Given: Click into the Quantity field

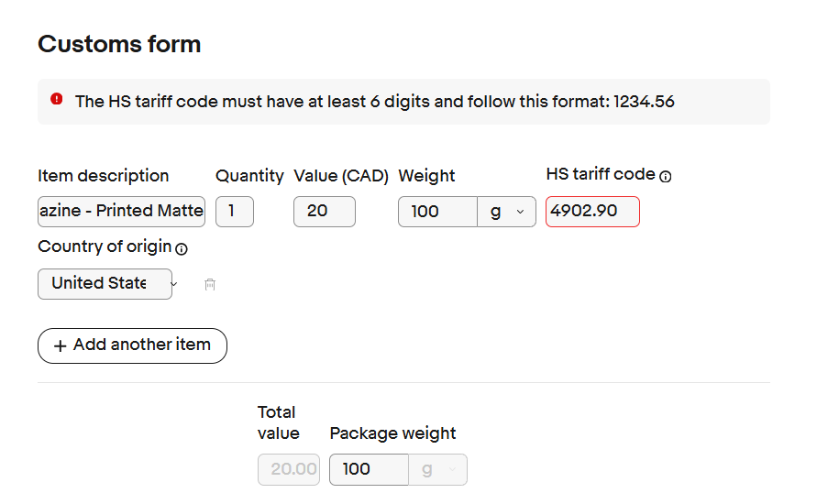Looking at the screenshot, I should point(234,212).
